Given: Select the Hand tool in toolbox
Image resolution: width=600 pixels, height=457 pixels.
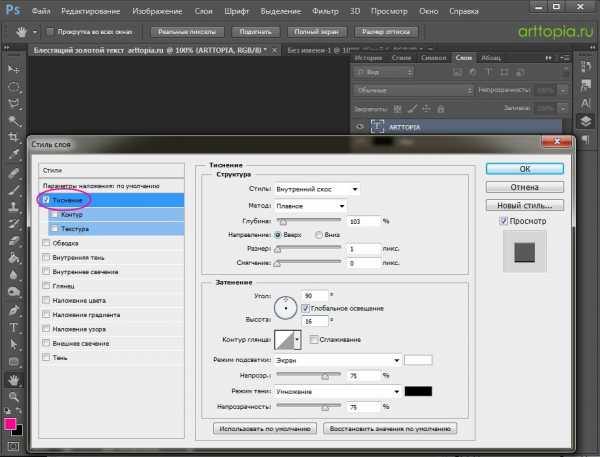Looking at the screenshot, I should click(14, 380).
